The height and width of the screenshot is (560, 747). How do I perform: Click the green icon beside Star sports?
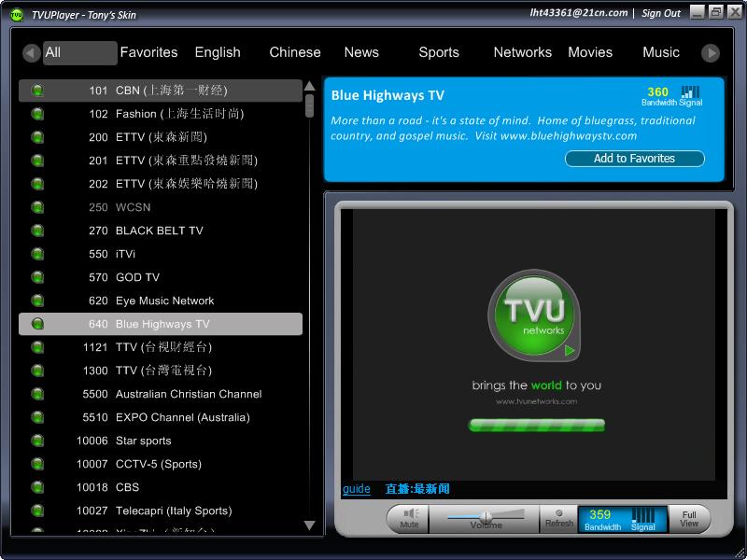click(37, 441)
